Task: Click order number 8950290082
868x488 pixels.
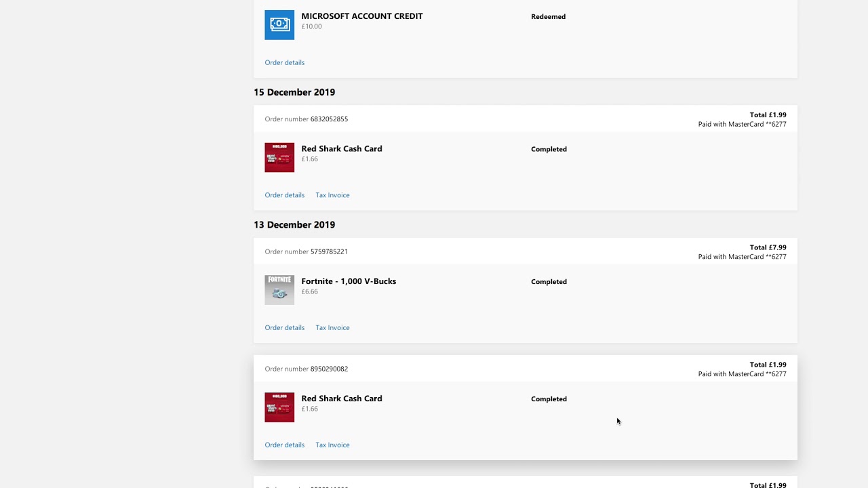Action: (329, 369)
